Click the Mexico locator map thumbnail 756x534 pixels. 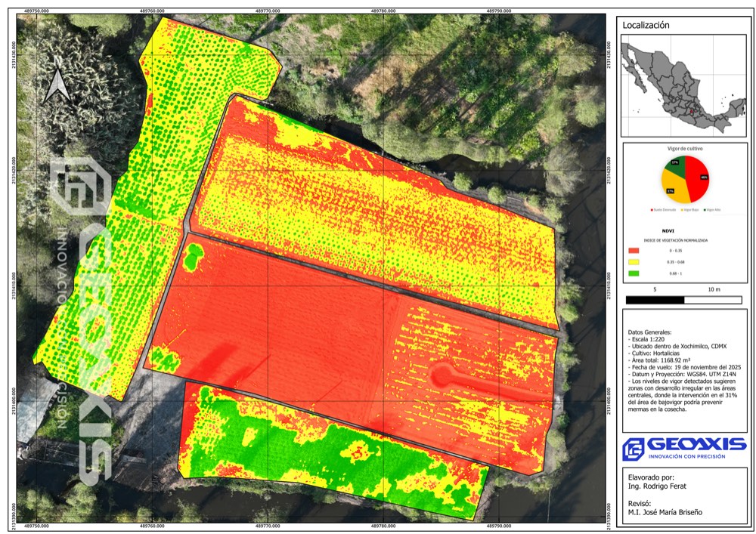pos(683,85)
